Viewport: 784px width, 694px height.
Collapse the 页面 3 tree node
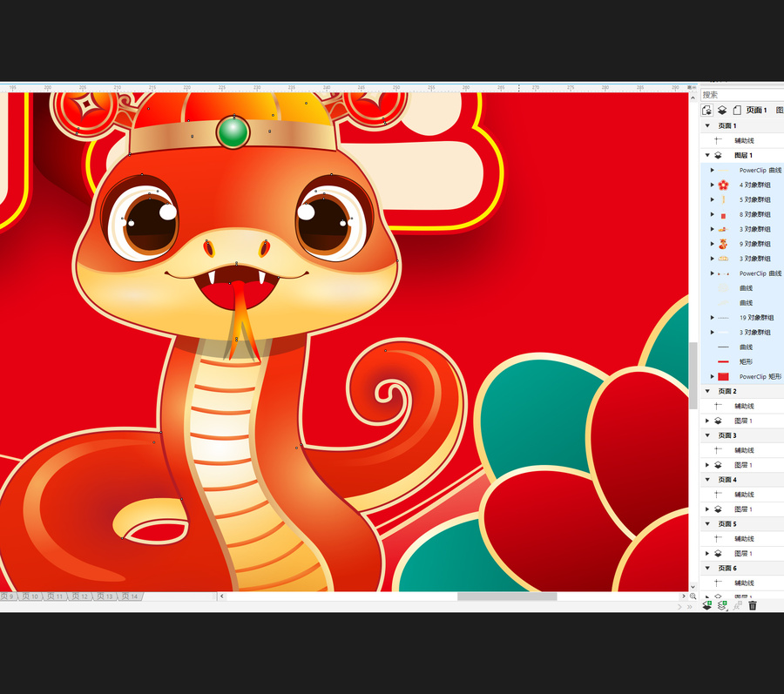coord(707,435)
